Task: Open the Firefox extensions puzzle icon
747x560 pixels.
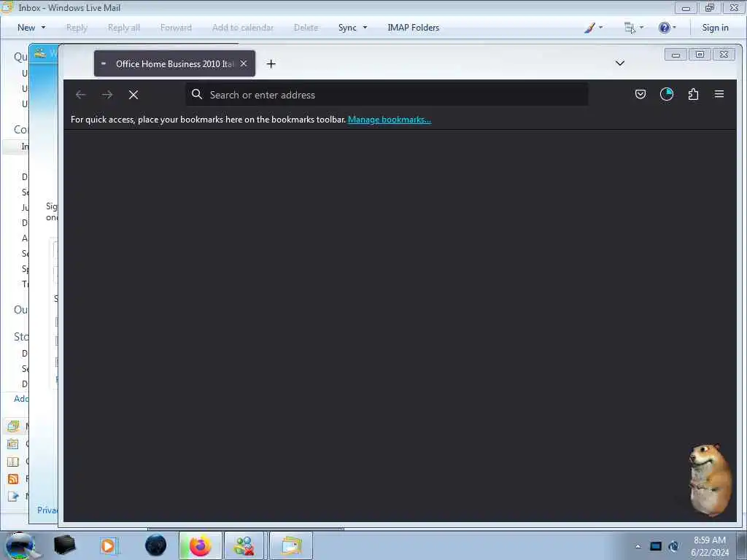Action: coord(693,94)
